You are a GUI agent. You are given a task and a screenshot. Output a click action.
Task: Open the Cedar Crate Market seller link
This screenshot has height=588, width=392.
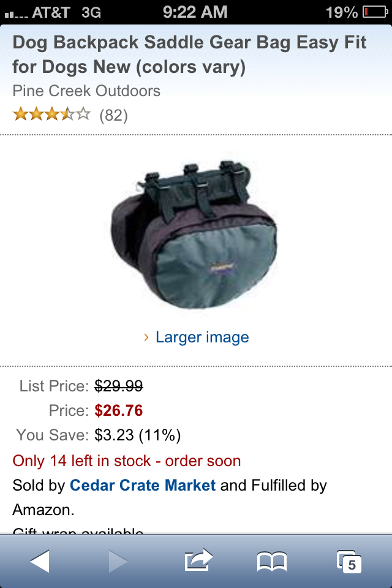(x=143, y=485)
